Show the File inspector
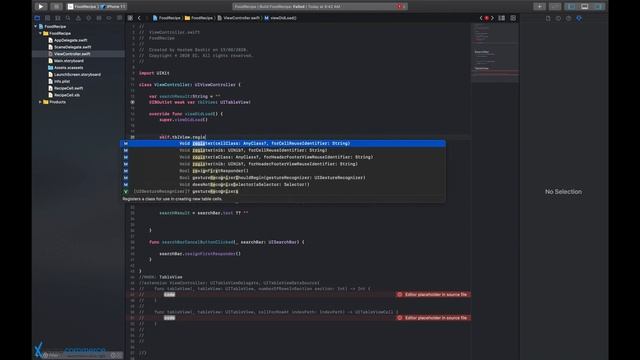 pyautogui.click(x=548, y=18)
